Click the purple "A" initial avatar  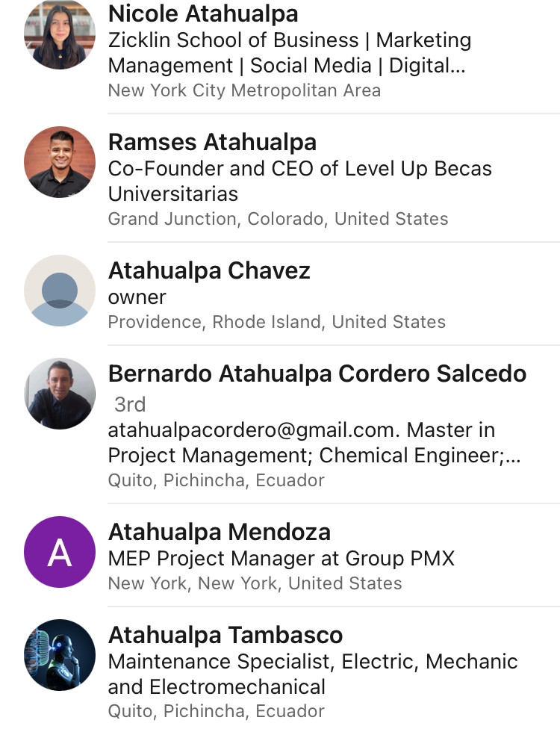point(60,552)
